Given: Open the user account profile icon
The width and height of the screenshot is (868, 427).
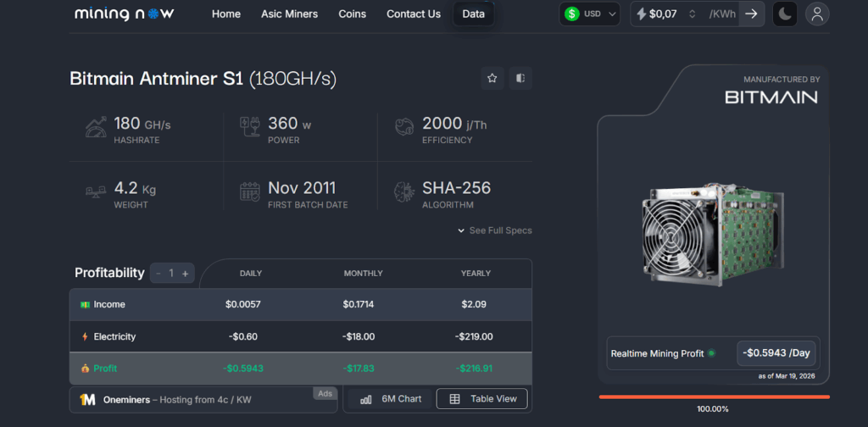Looking at the screenshot, I should click(x=817, y=14).
